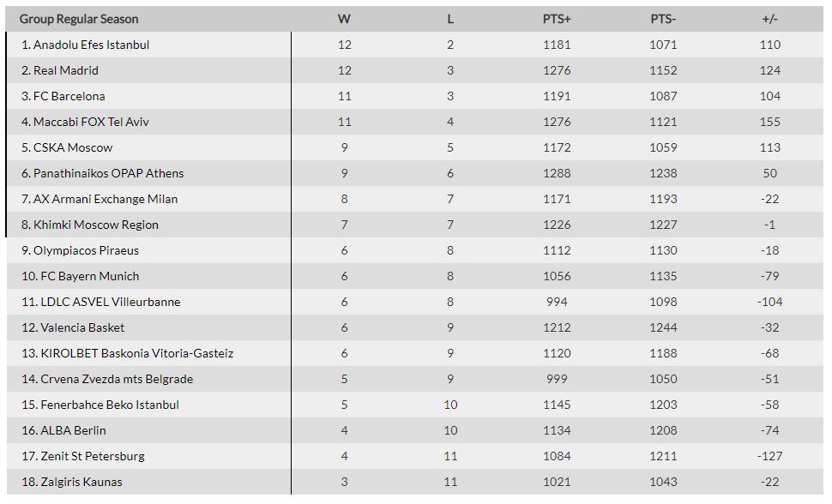This screenshot has height=504, width=832.
Task: Click Khimki Moscow Region team name
Action: pyautogui.click(x=95, y=225)
